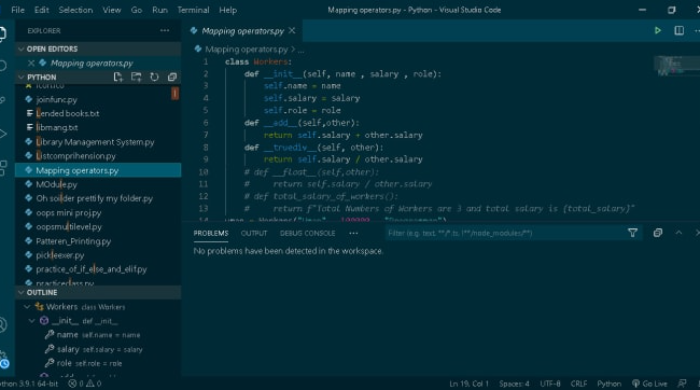Image resolution: width=700 pixels, height=390 pixels.
Task: Open libmang.txt file
Action: 98,128
